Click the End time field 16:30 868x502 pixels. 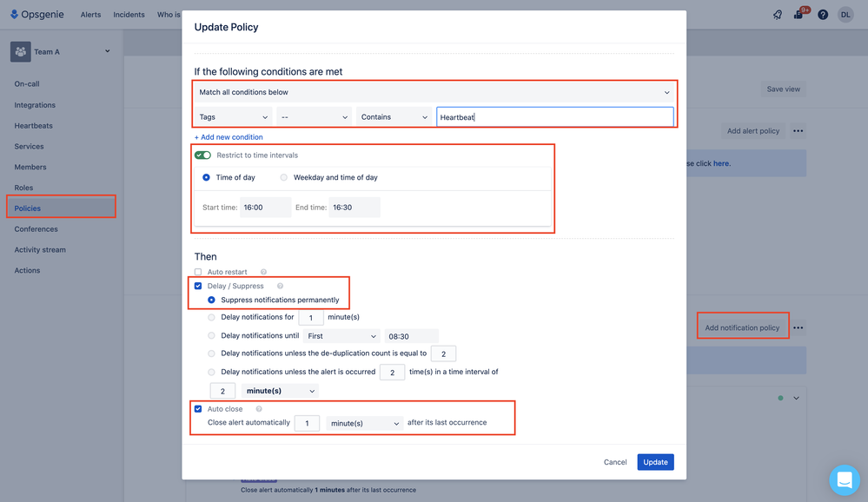point(354,208)
